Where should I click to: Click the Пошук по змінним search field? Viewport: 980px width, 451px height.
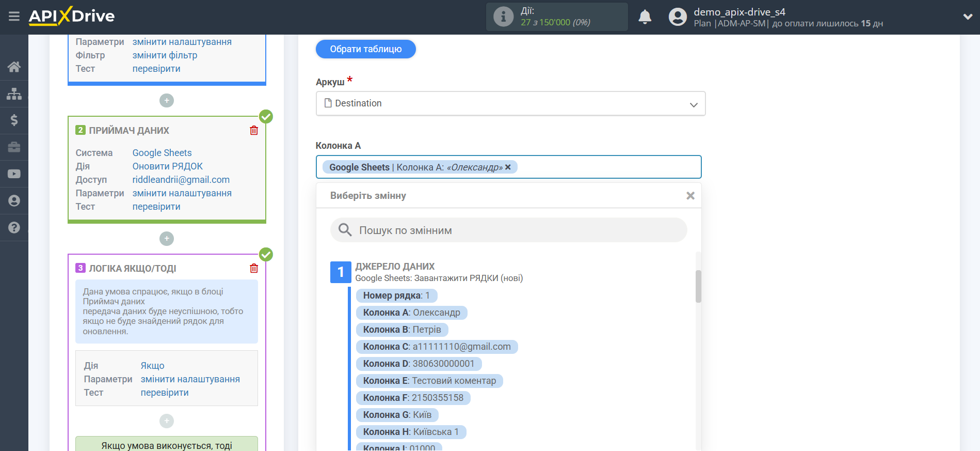pos(508,230)
